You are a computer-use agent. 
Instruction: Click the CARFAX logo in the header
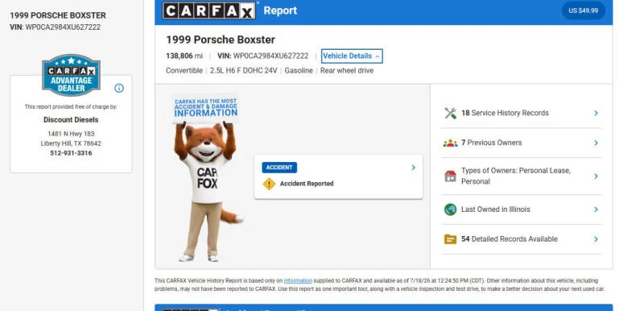[208, 10]
